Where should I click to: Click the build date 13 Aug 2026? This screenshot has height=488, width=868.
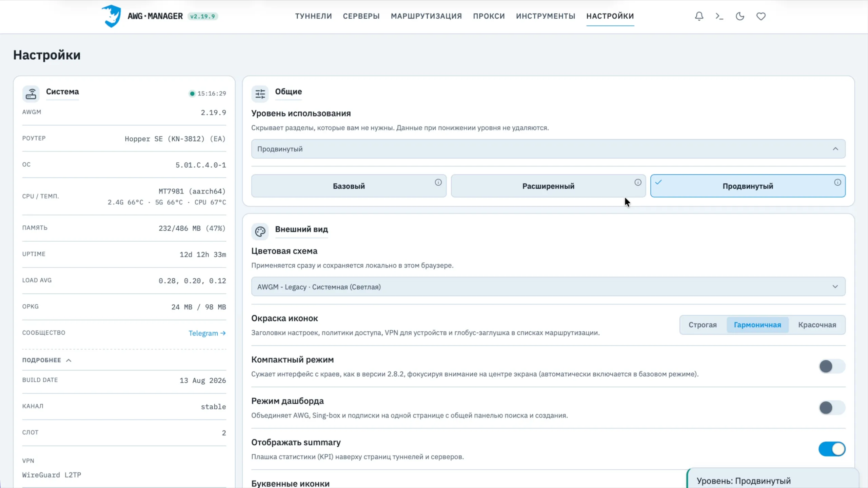[x=203, y=381]
